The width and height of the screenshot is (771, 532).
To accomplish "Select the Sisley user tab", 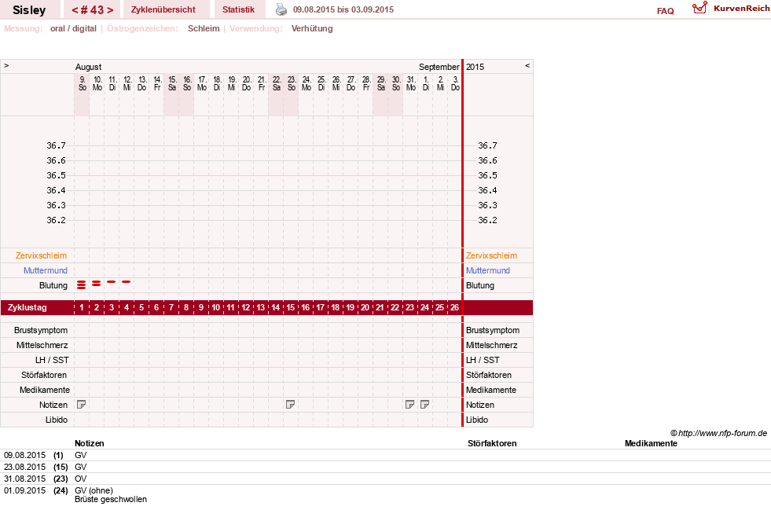I will [x=29, y=9].
